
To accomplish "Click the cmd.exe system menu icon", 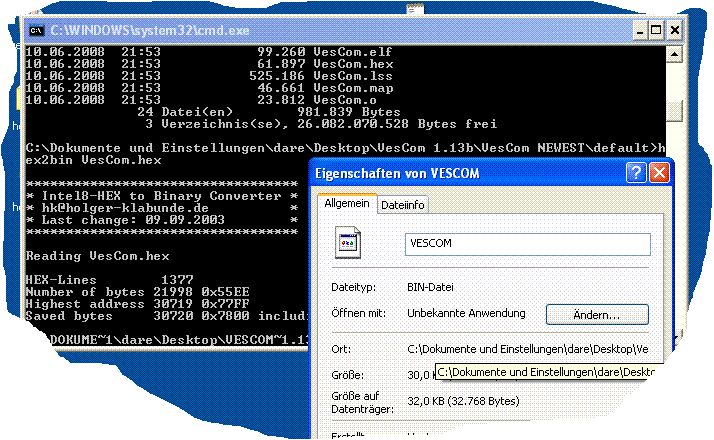I will [36, 31].
